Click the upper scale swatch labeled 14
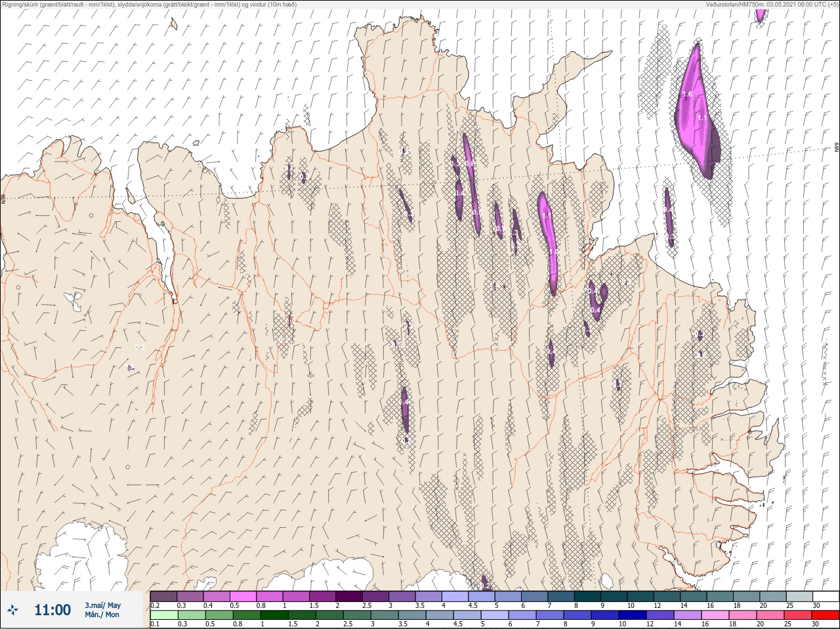 [694, 596]
